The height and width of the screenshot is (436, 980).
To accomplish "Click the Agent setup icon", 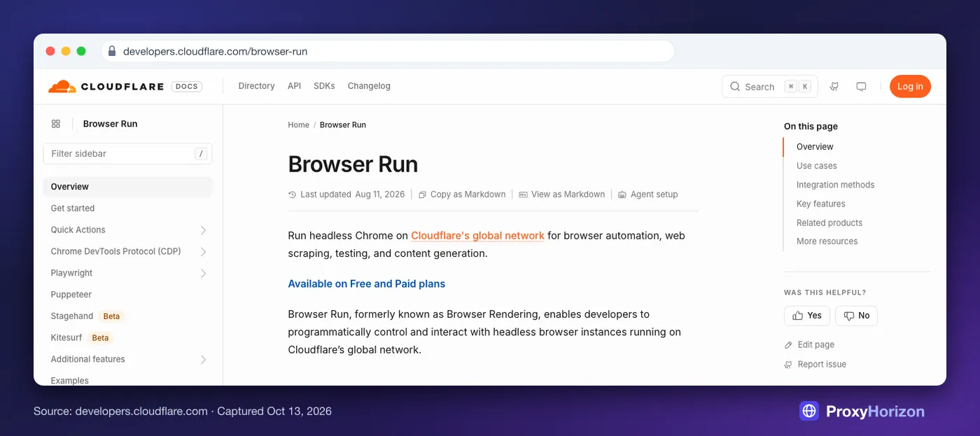I will point(622,195).
